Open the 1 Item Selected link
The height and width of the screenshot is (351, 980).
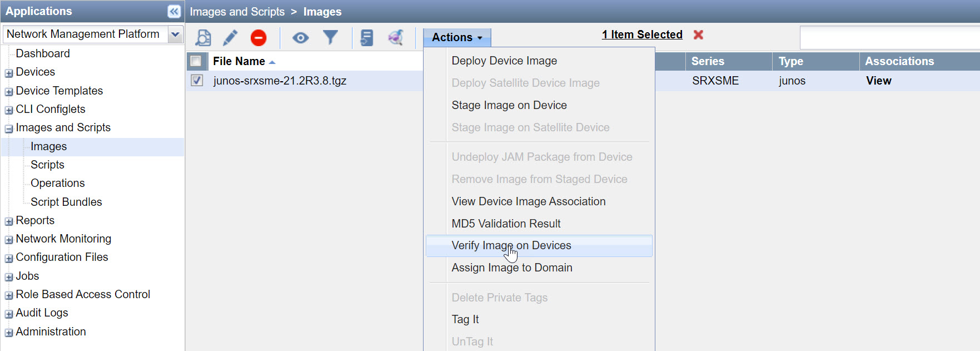(x=642, y=34)
